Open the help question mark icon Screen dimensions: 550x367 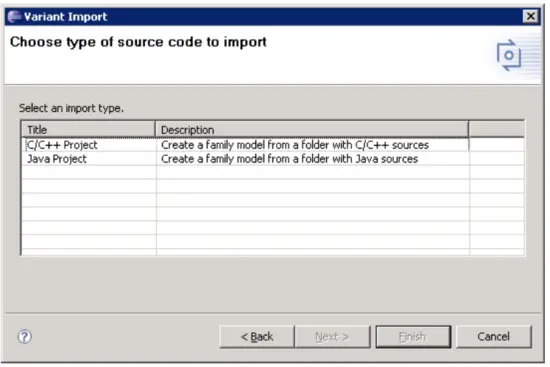25,336
